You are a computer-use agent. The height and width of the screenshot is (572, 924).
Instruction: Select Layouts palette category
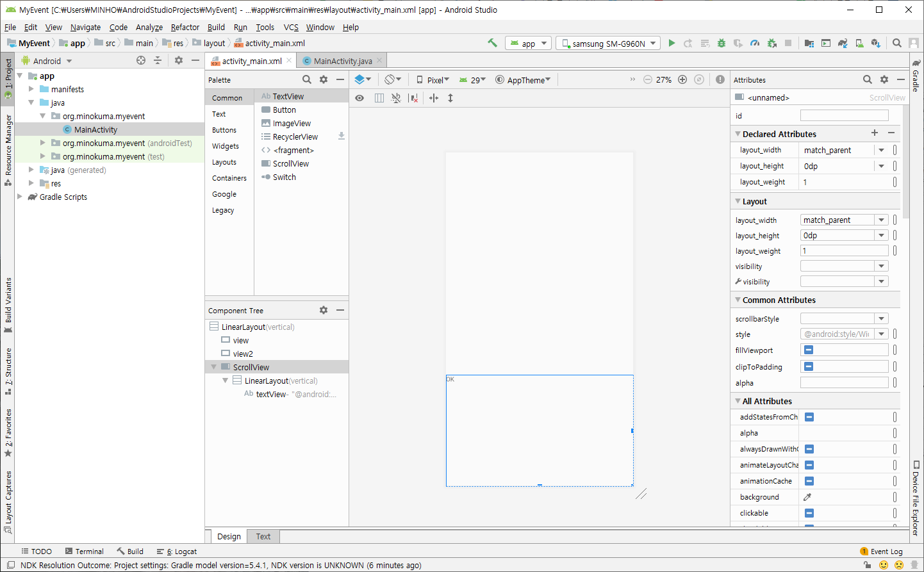(x=224, y=162)
